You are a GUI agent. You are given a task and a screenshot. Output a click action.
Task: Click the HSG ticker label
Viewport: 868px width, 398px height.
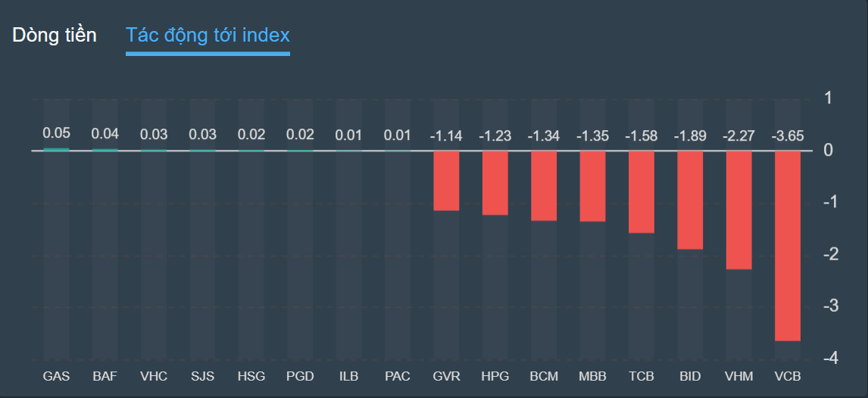pos(251,376)
